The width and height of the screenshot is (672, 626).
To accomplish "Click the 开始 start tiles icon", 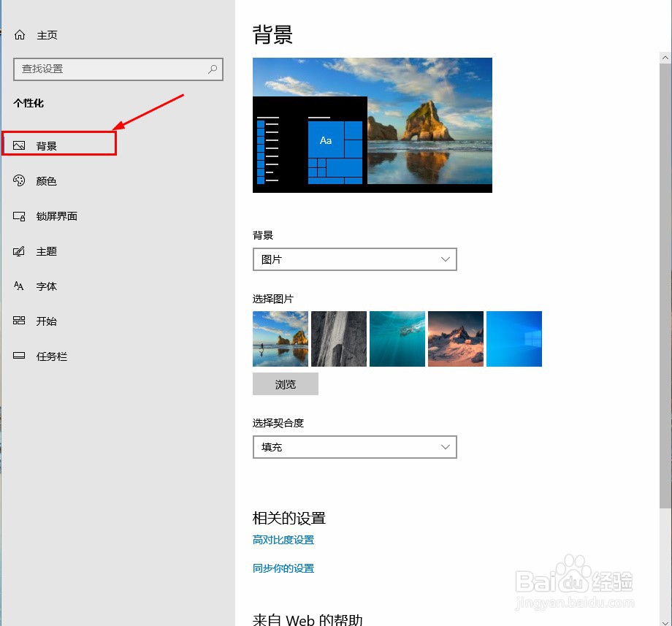I will (x=19, y=321).
